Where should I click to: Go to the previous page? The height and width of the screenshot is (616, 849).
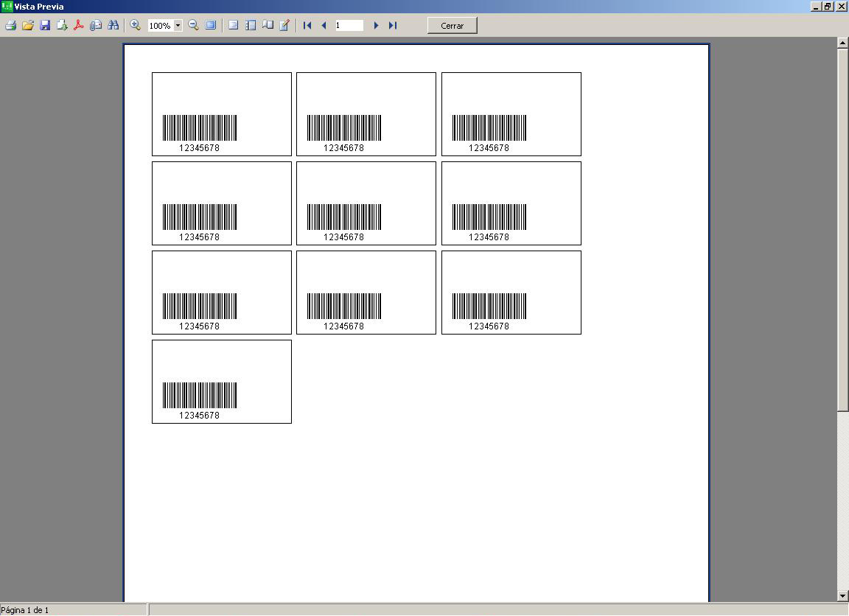point(324,26)
